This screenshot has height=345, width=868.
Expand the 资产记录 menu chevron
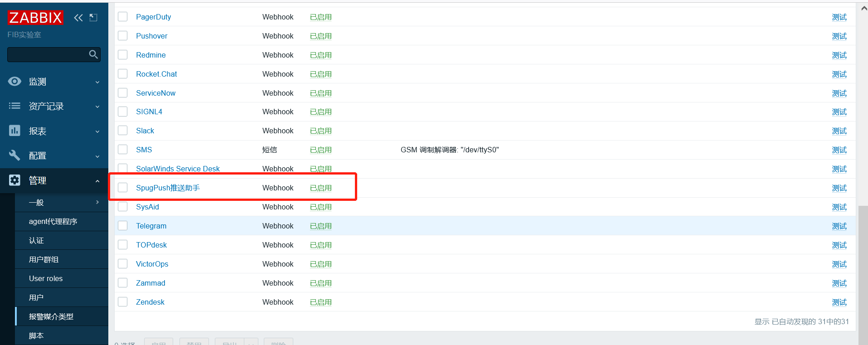[x=97, y=107]
